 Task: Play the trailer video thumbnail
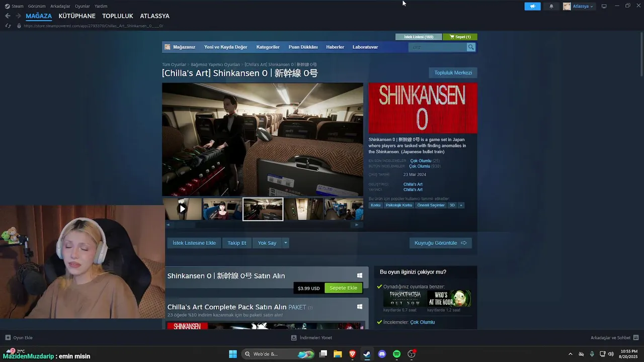(182, 209)
